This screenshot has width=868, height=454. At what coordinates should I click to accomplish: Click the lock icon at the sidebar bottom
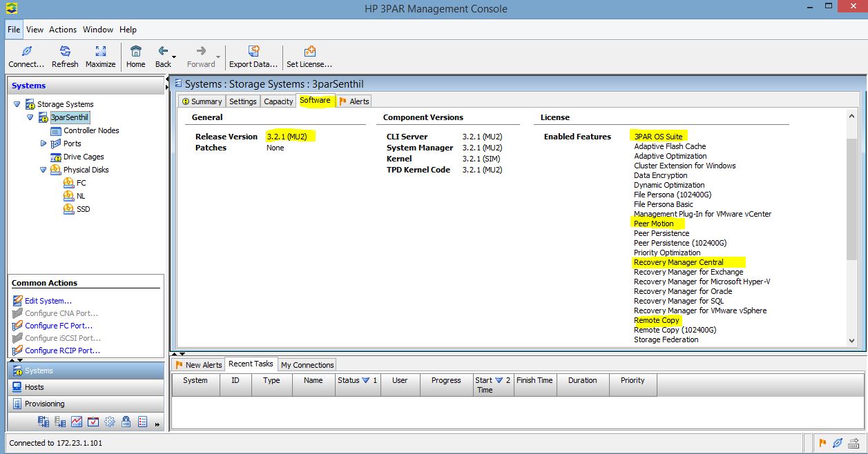[x=125, y=421]
